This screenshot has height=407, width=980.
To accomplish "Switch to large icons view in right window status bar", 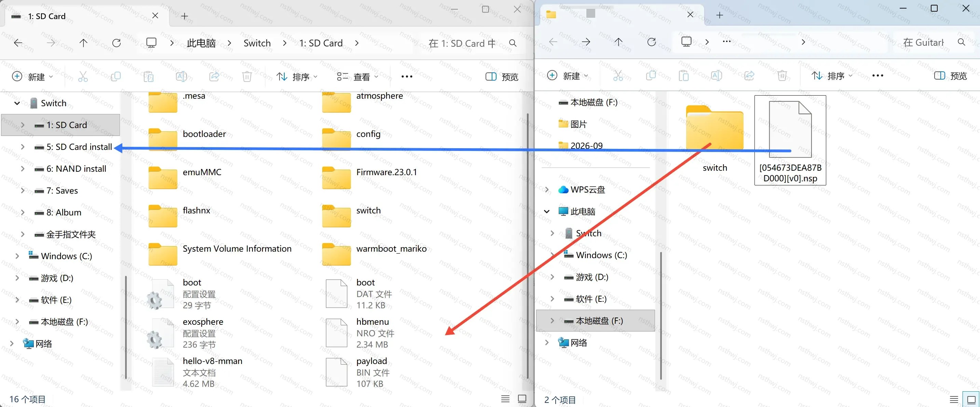I will (x=971, y=399).
